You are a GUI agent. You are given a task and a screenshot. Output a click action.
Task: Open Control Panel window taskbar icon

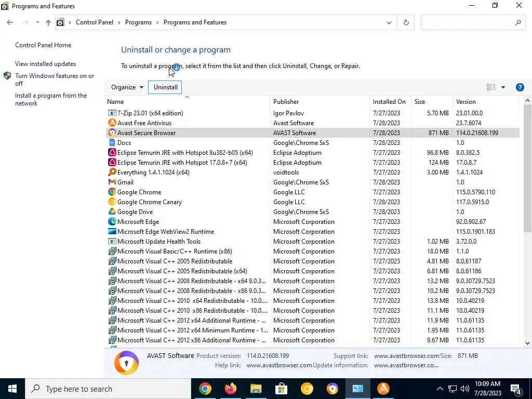tap(357, 389)
